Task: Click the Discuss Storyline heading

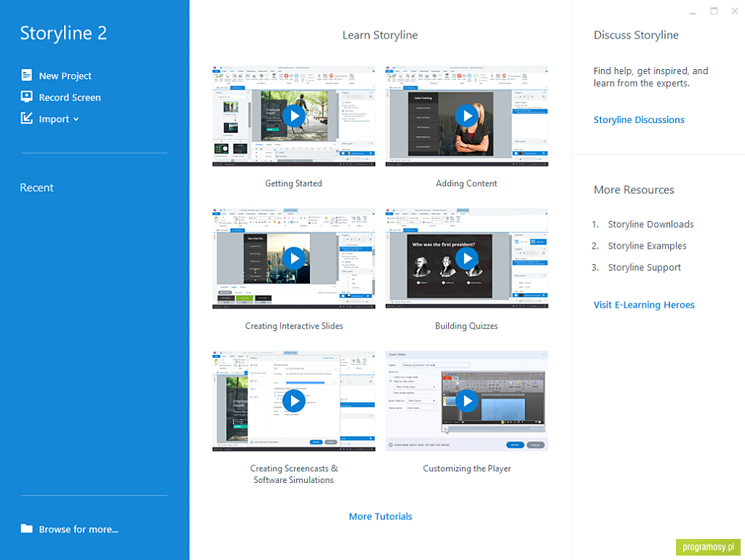Action: 636,35
